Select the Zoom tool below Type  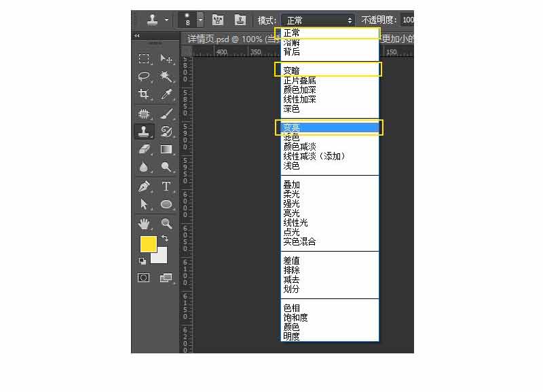pos(166,224)
